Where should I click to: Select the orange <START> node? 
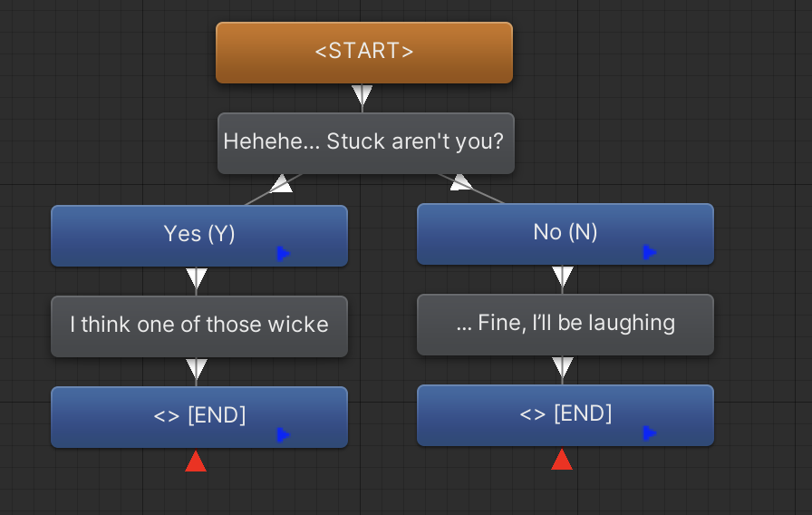click(x=364, y=53)
